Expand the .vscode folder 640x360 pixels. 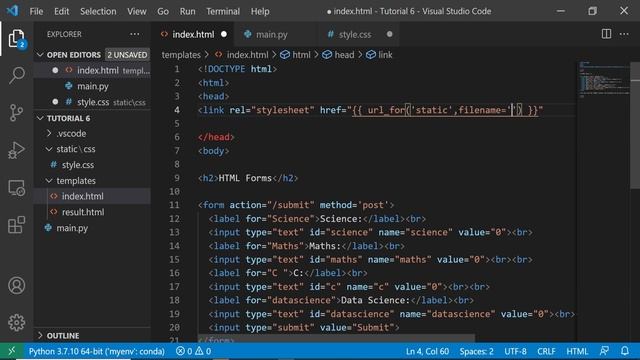(x=71, y=134)
